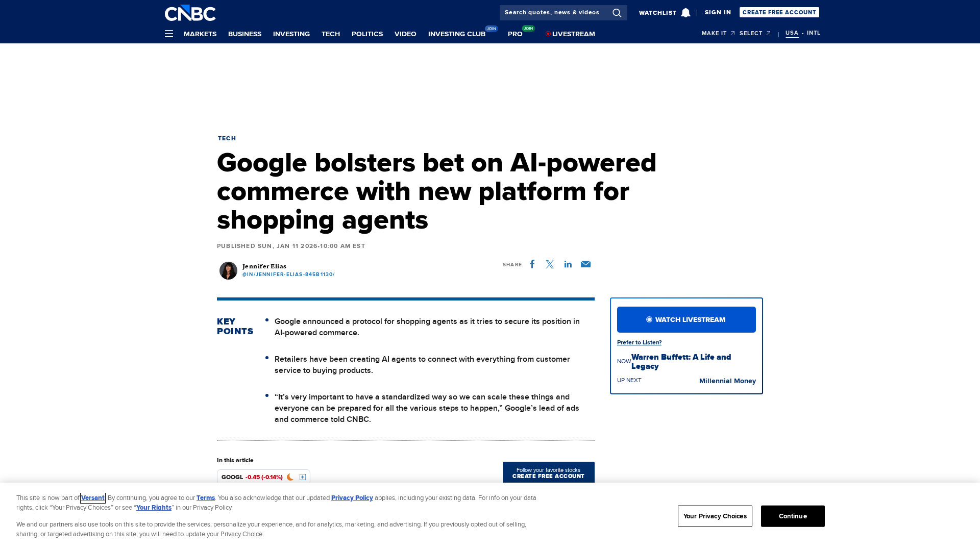Share article on Facebook
The height and width of the screenshot is (551, 980).
[x=532, y=264]
